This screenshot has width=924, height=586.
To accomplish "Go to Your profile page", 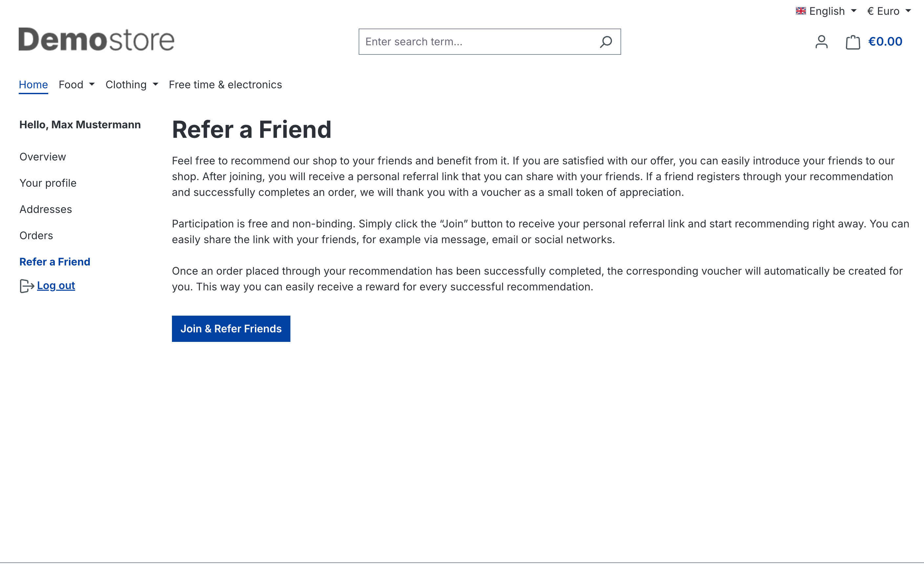I will 48,183.
